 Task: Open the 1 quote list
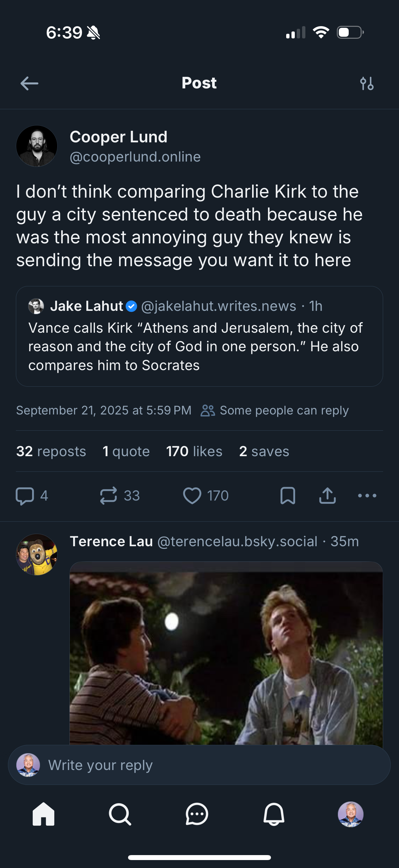click(x=126, y=451)
